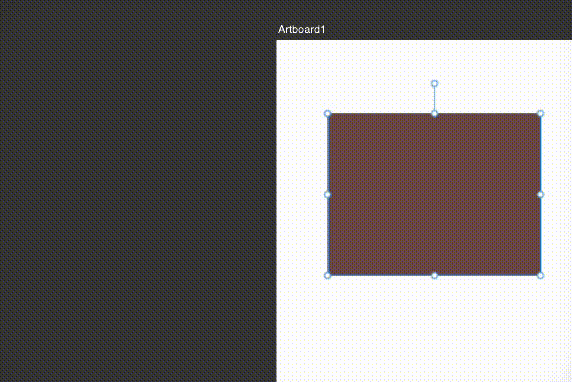This screenshot has height=382, width=572.
Task: Deselect by clicking the dark pasteboard area
Action: coord(138,191)
